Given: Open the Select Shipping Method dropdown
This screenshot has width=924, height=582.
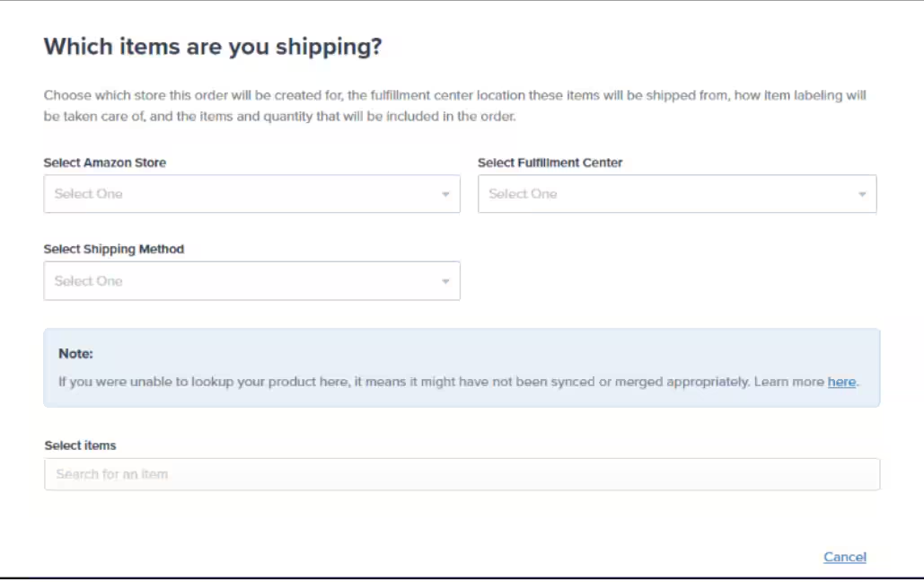Looking at the screenshot, I should click(251, 280).
